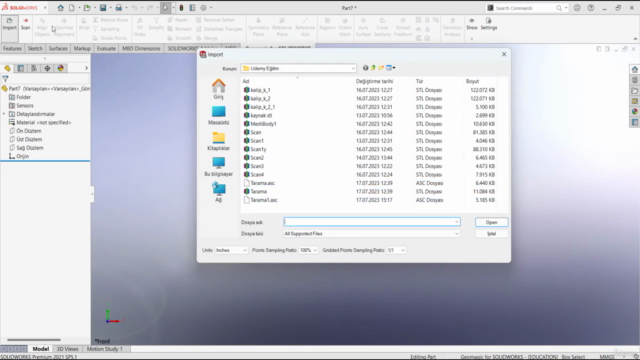Go to Bu bilgisayar in the places bar
The height and width of the screenshot is (360, 640).
pos(218,167)
